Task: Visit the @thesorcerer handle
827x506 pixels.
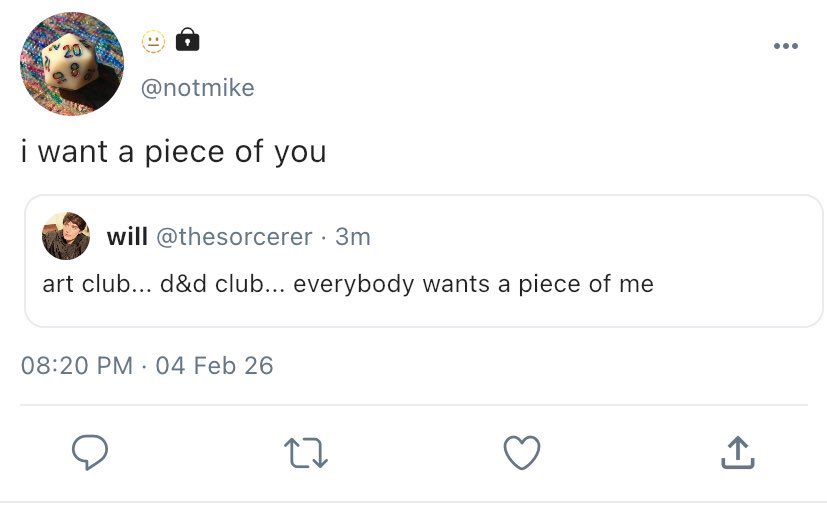Action: coord(234,237)
